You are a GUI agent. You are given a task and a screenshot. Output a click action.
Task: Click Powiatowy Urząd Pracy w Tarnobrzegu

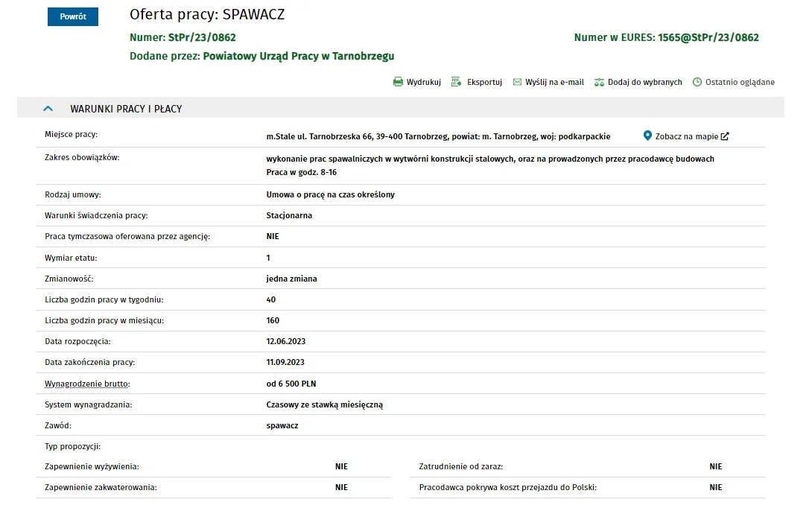tap(298, 56)
